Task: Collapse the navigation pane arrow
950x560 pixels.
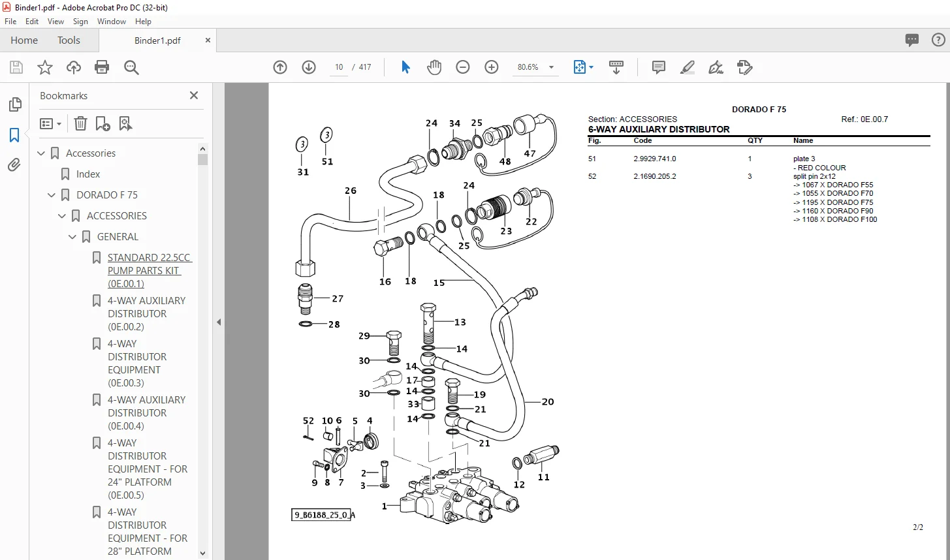Action: [x=219, y=322]
